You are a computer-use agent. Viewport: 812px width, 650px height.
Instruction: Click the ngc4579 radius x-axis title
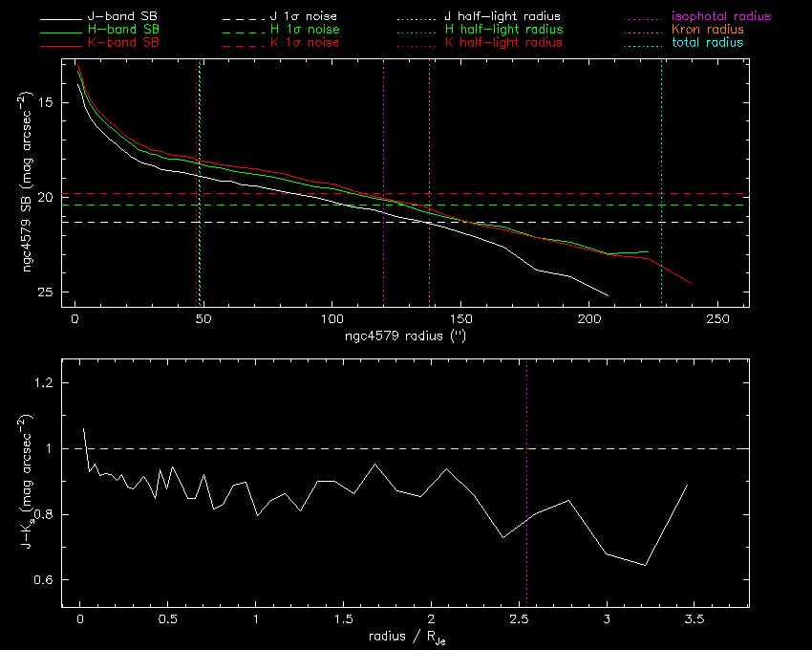click(404, 337)
